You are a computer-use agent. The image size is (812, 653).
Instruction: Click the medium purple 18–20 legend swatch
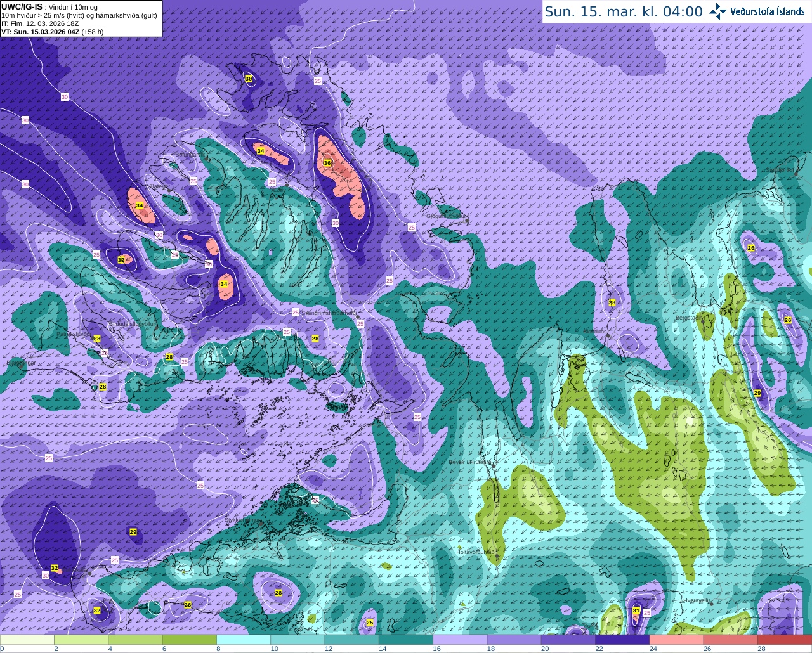tap(514, 639)
